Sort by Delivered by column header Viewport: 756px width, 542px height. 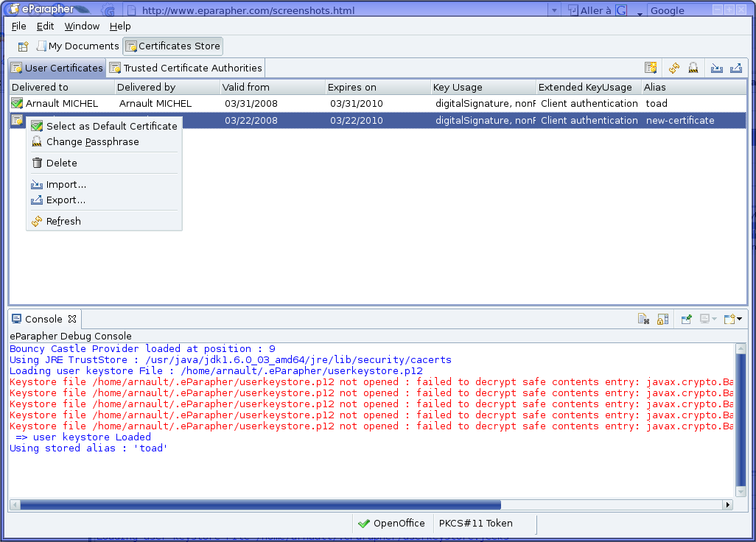point(167,87)
